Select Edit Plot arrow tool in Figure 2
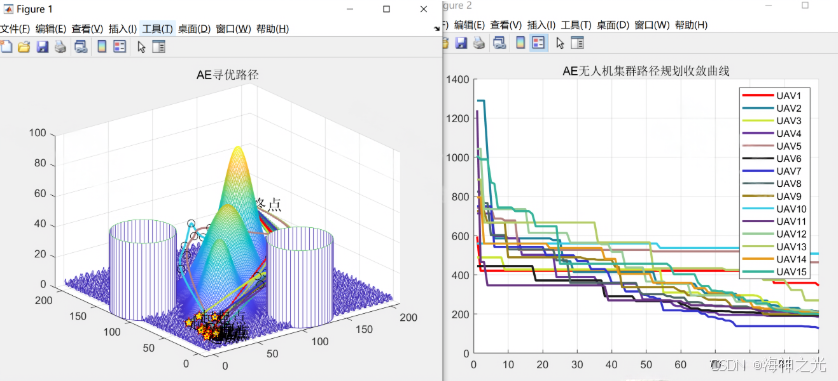 (x=560, y=43)
